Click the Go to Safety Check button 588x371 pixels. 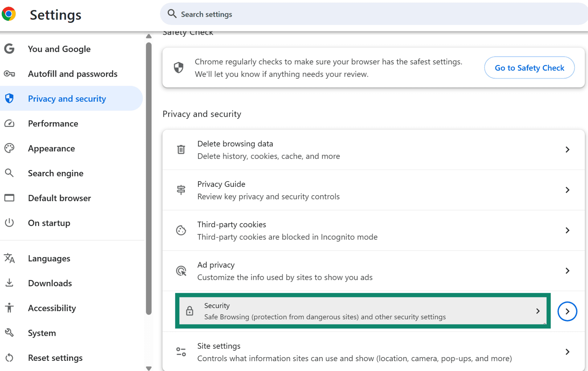529,67
